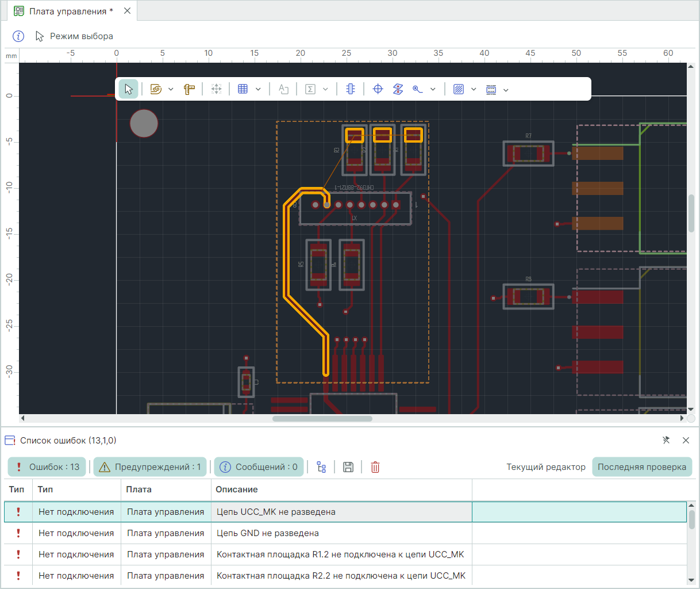Viewport: 700px width, 589px height.
Task: Click the place component icon
Action: tap(350, 89)
